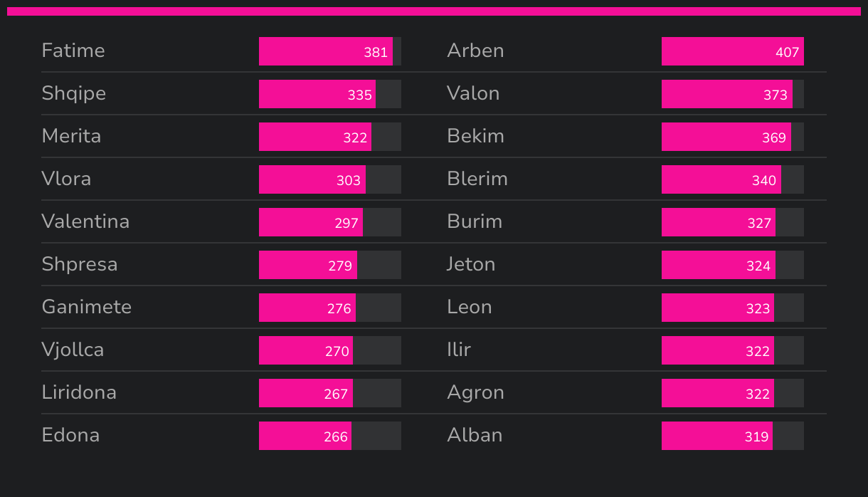Click Merita's bar showing 322
The image size is (868, 497).
tap(315, 137)
